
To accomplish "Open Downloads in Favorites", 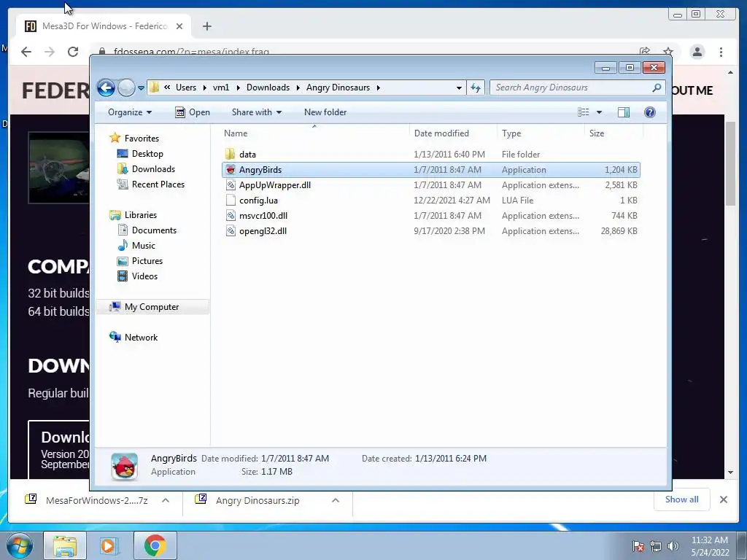I will pyautogui.click(x=153, y=169).
